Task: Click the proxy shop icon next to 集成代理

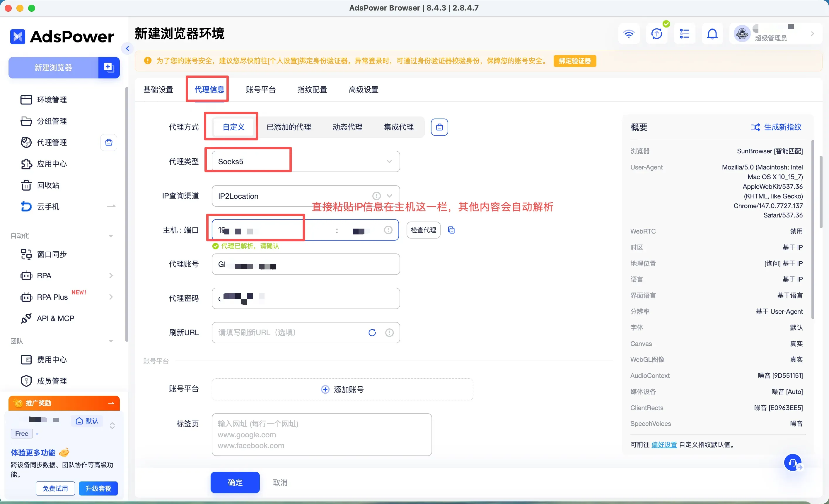Action: [439, 127]
